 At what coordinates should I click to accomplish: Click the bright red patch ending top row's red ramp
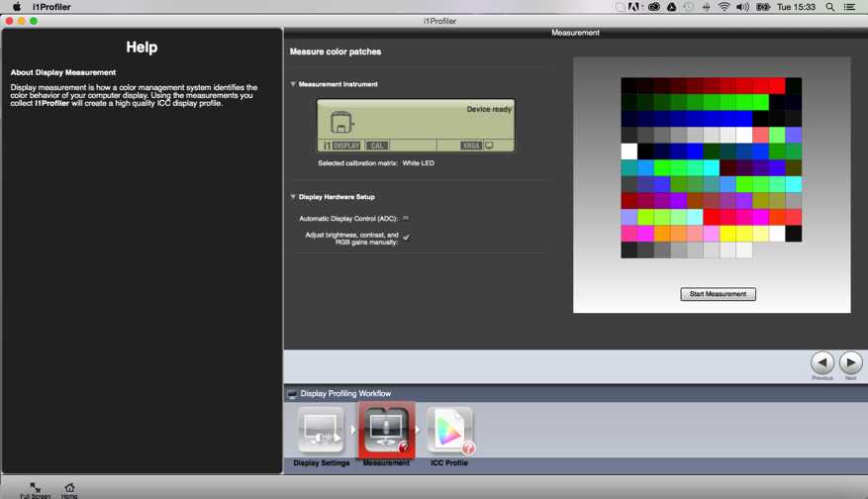tap(777, 86)
